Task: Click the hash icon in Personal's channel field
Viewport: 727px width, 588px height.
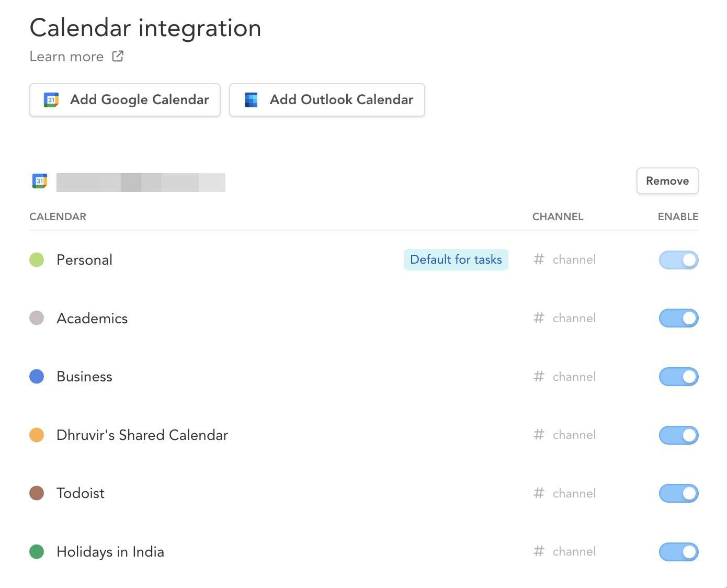Action: (539, 259)
